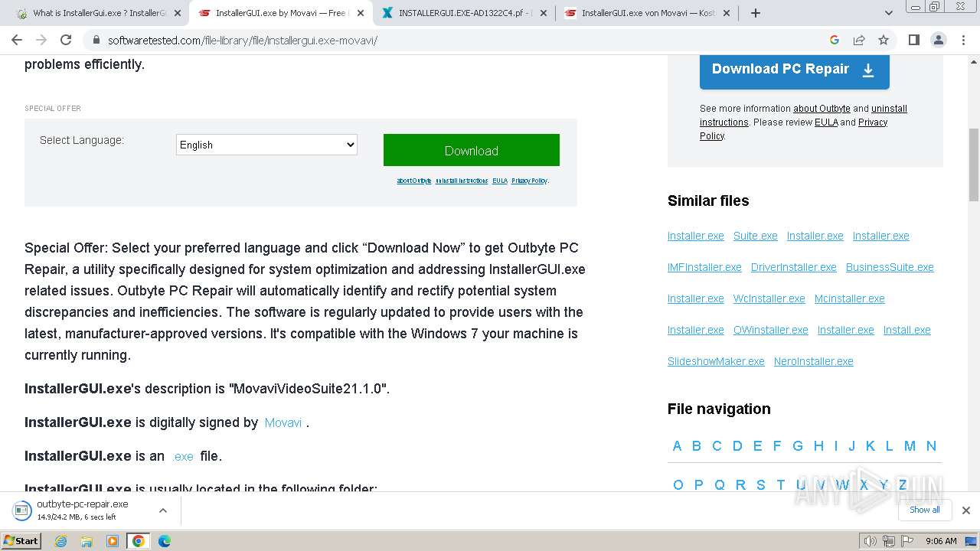Open 'uninstall instructions' link under green button

(x=462, y=181)
